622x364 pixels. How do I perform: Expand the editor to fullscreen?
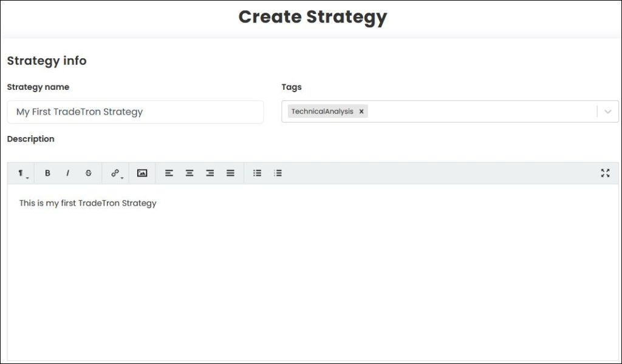[605, 174]
